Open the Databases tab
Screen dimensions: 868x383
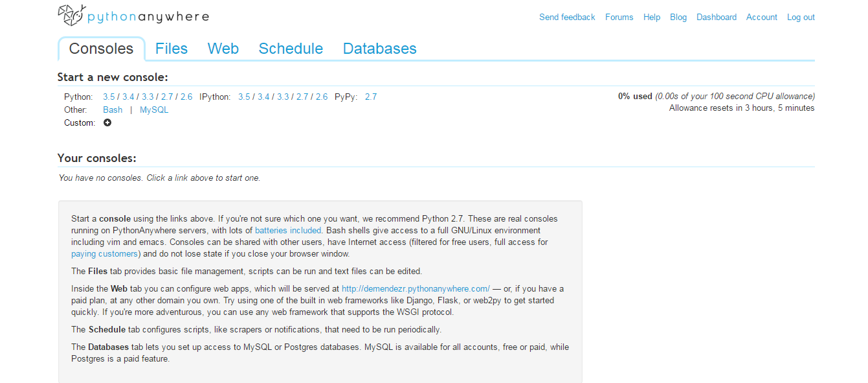tap(380, 49)
